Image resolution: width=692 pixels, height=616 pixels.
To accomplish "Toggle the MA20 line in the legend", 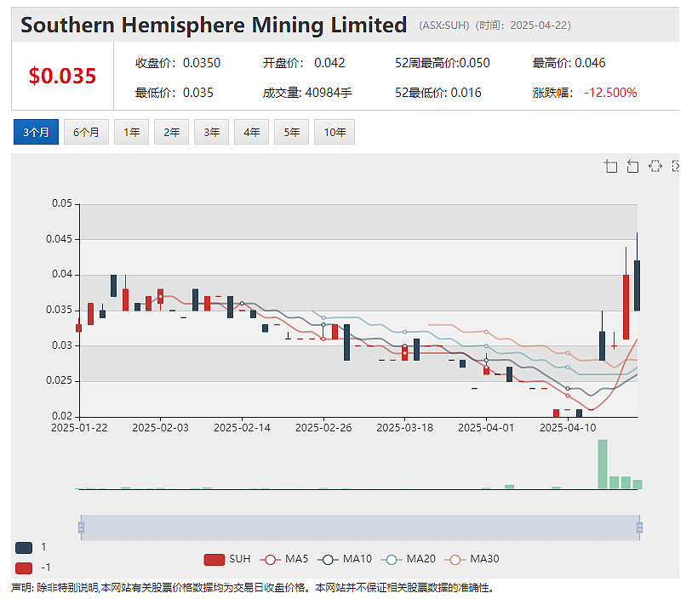I will click(x=409, y=560).
